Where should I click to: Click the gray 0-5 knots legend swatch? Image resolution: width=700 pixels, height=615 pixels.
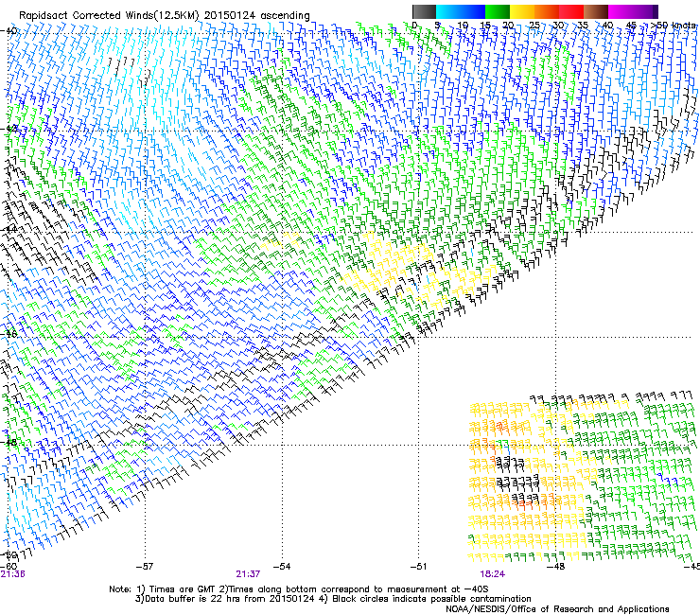coord(424,11)
